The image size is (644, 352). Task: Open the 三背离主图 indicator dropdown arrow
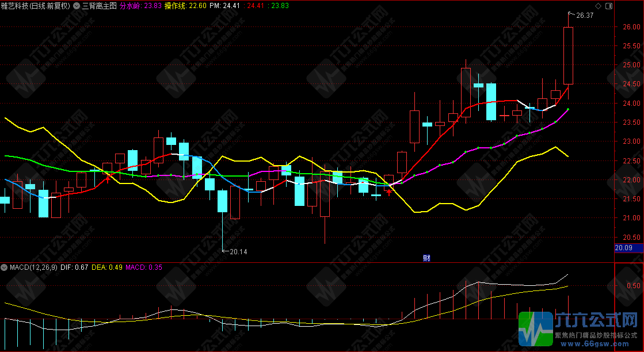[x=77, y=6]
